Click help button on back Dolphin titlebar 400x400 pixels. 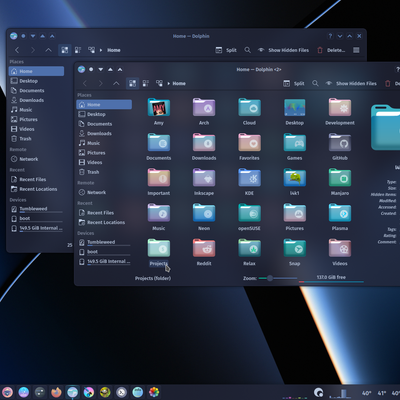coord(330,36)
